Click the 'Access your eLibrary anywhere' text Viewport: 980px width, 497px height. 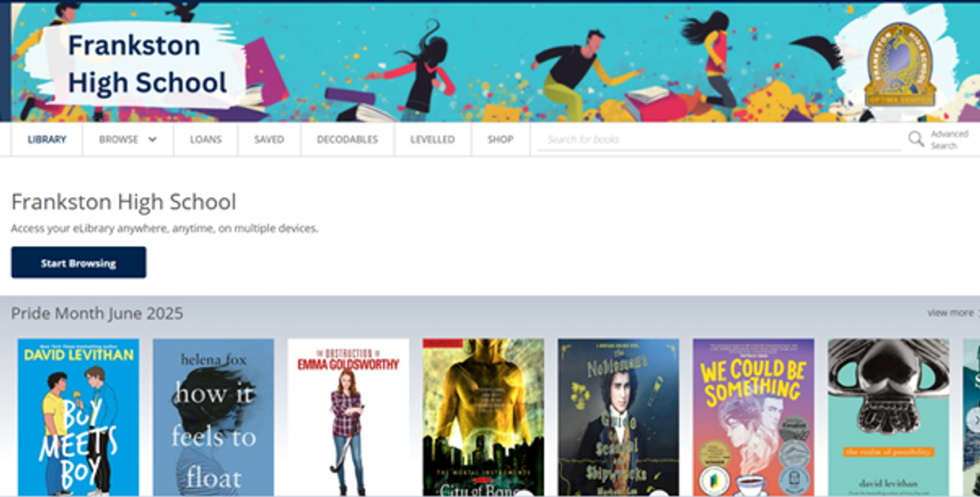pyautogui.click(x=164, y=229)
